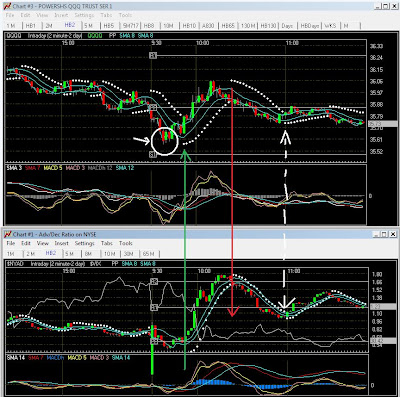Open the Tabs menu in Chart #3 window
The width and height of the screenshot is (400, 397).
coord(106,15)
